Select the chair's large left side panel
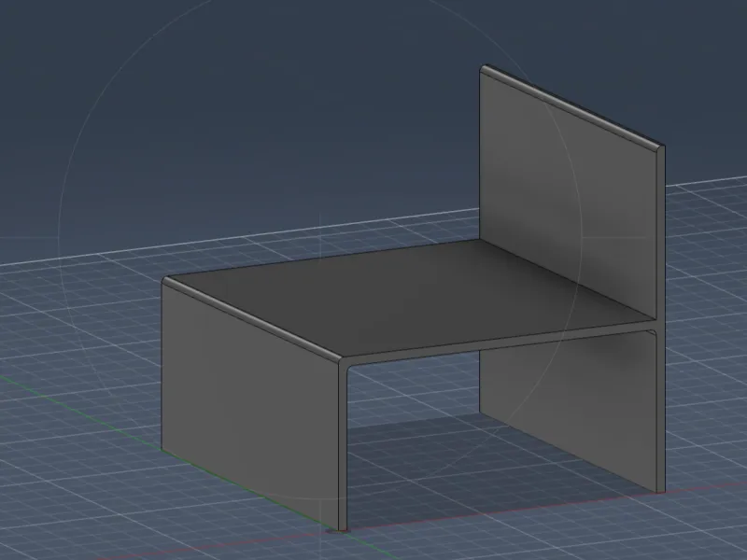The width and height of the screenshot is (747, 560). [250, 405]
